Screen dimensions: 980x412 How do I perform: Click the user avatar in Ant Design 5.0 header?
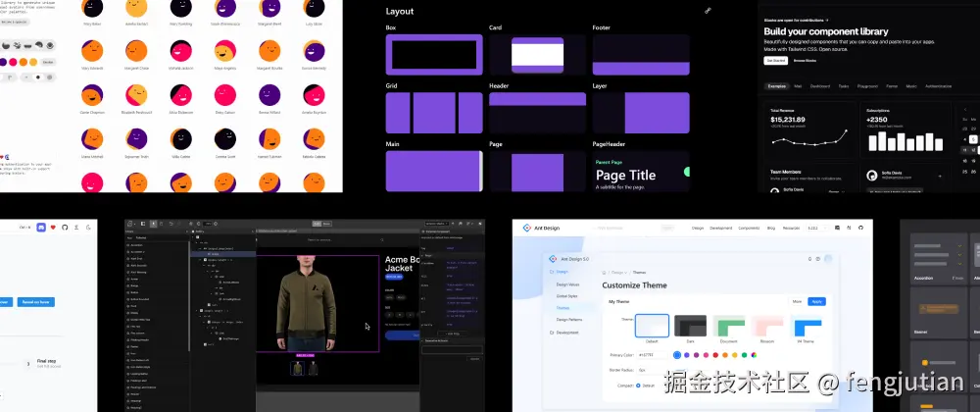coord(828,259)
